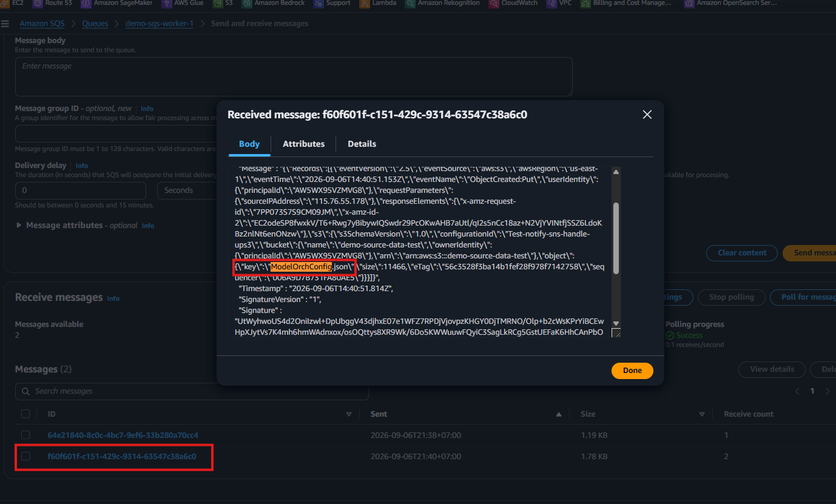Click the Poll for messages button
Screen dimensions: 836x504
point(803,297)
